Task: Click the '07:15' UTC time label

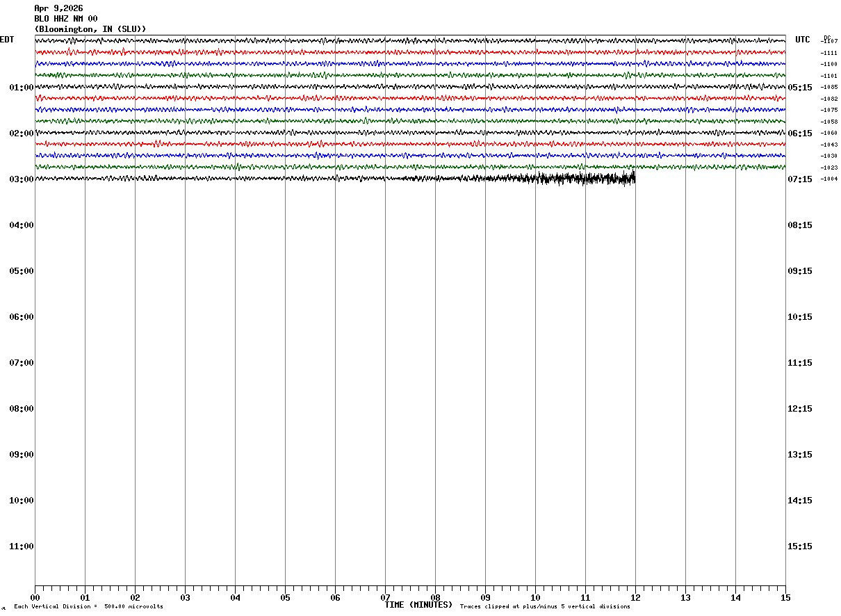Action: 800,179
